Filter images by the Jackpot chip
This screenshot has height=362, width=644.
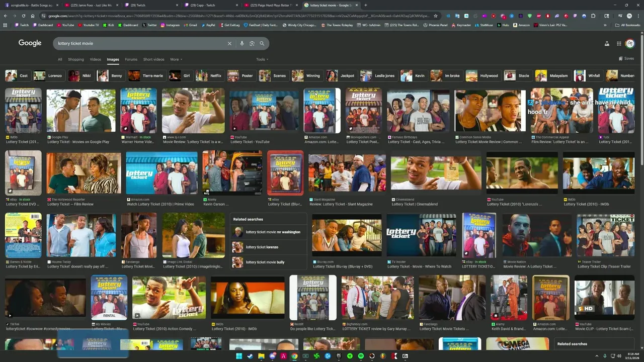tap(341, 75)
